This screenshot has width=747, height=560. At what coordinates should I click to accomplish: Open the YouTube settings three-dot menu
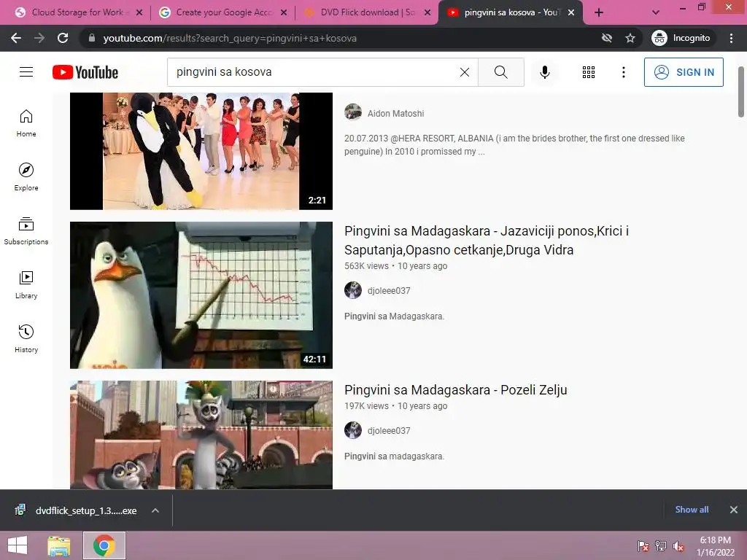click(x=623, y=72)
